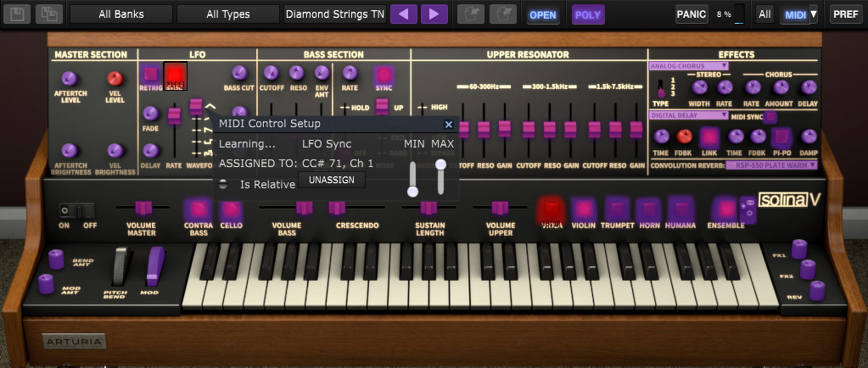
Task: Click the Pitch Bend wheel
Action: pos(120,266)
